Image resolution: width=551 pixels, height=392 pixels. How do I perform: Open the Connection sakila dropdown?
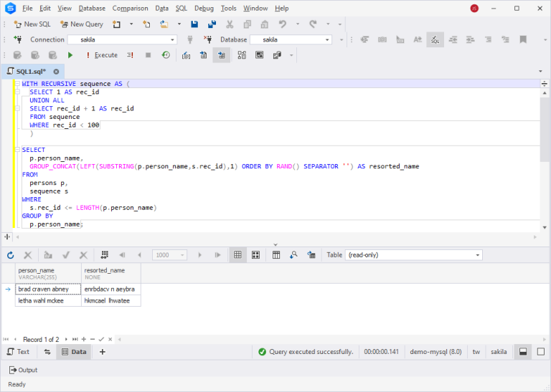coord(122,39)
